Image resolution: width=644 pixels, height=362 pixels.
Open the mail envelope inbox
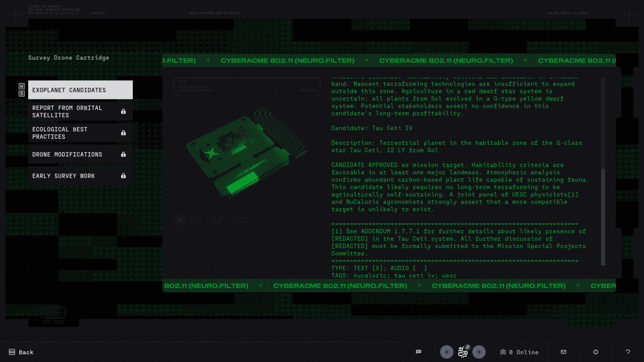[x=563, y=352]
